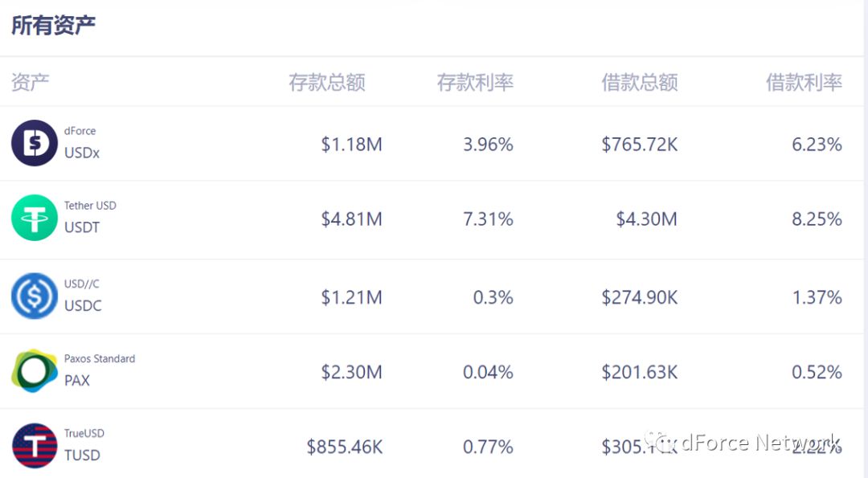Click the 借款总额 column header
The height and width of the screenshot is (478, 868).
pyautogui.click(x=639, y=81)
